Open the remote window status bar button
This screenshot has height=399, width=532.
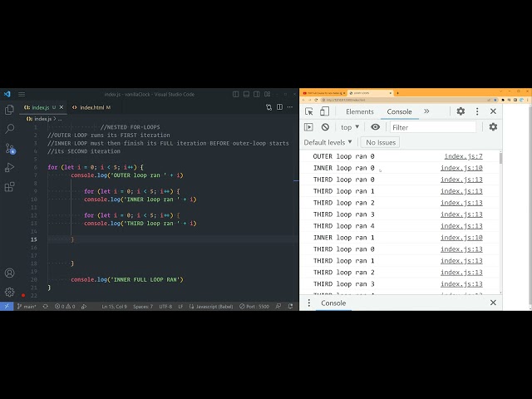coord(7,307)
